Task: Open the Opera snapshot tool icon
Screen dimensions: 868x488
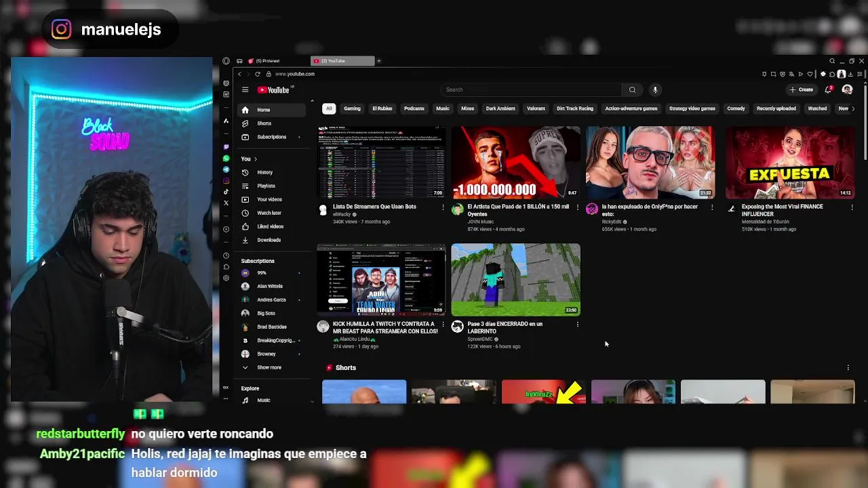Action: pos(773,74)
